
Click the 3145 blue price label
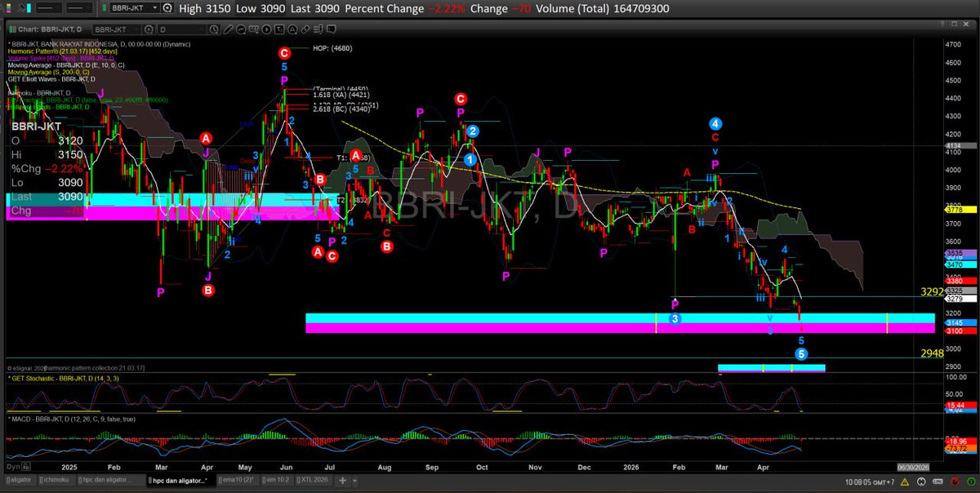pyautogui.click(x=960, y=322)
